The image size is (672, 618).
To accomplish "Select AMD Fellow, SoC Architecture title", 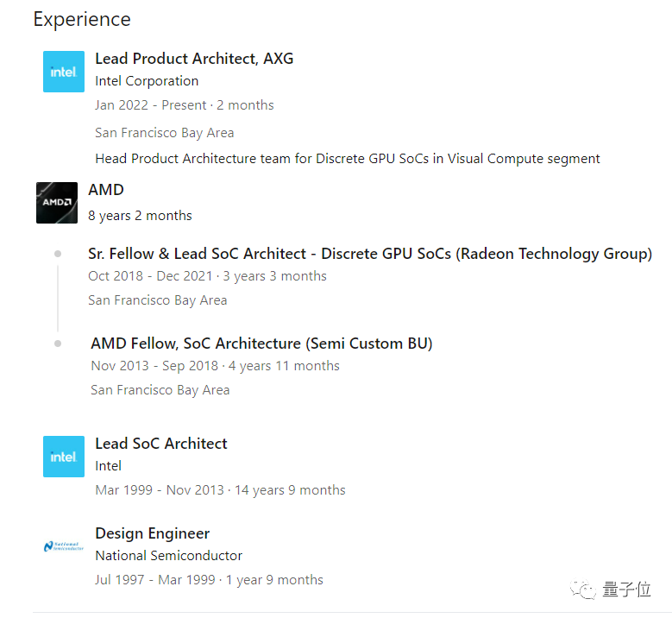I will coord(261,344).
